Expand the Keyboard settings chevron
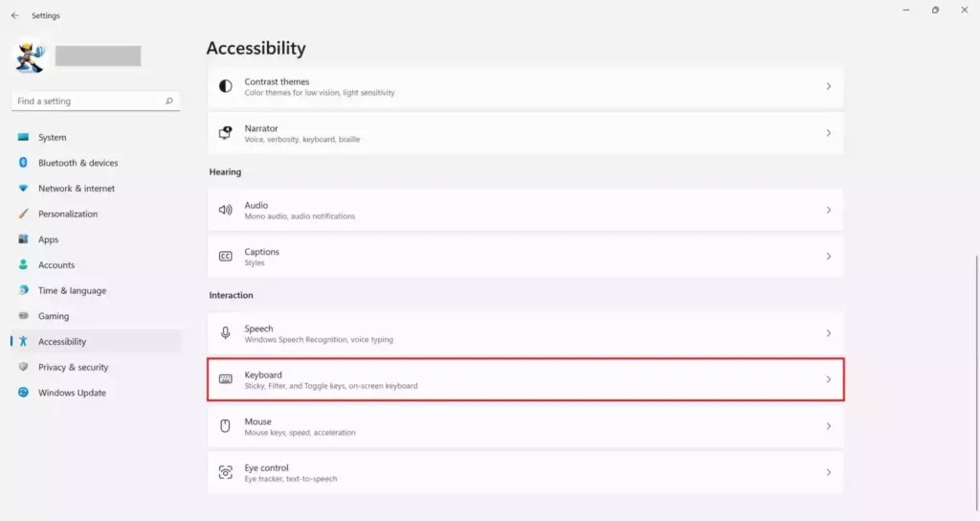 [829, 379]
